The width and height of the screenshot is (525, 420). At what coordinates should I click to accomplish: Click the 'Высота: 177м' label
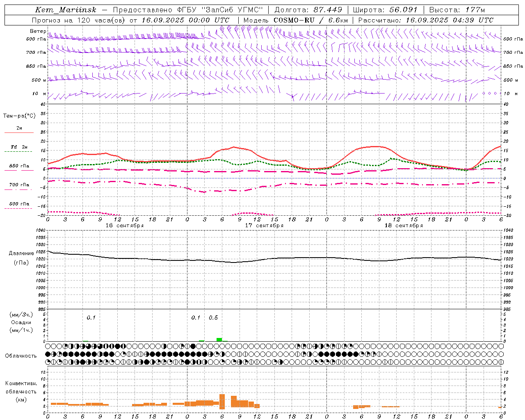point(457,10)
